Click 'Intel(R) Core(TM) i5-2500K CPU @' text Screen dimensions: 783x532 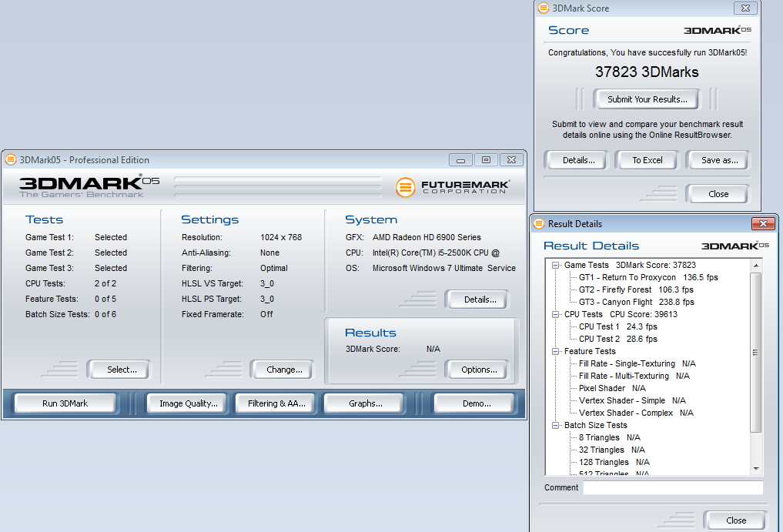pyautogui.click(x=436, y=253)
